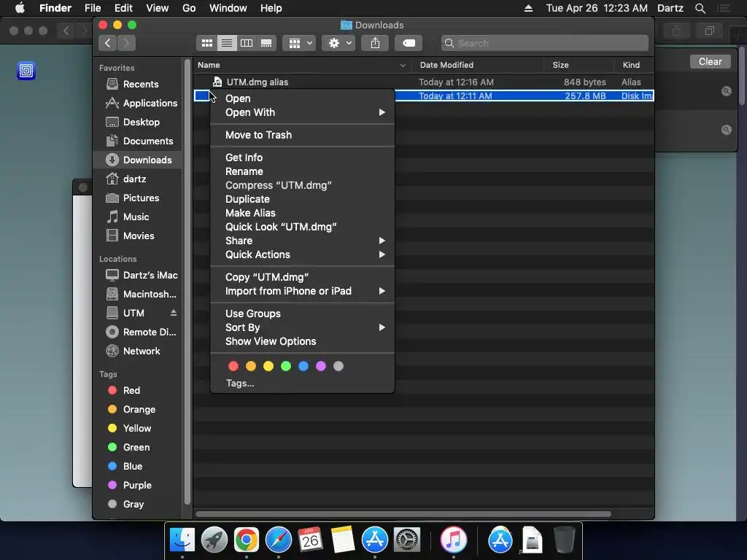
Task: Choose Show View Options
Action: tap(302, 341)
